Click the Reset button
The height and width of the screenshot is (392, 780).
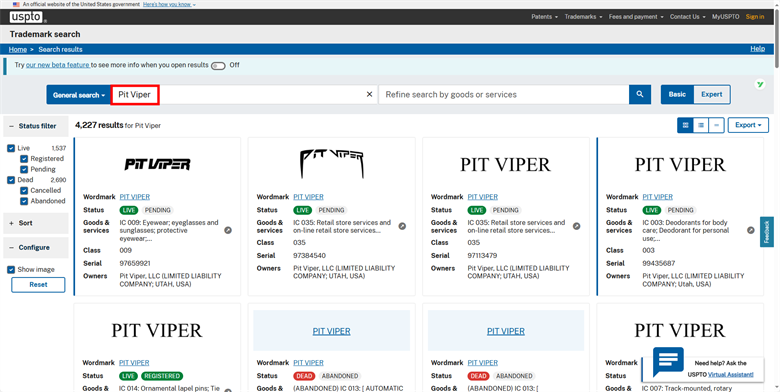[x=38, y=285]
